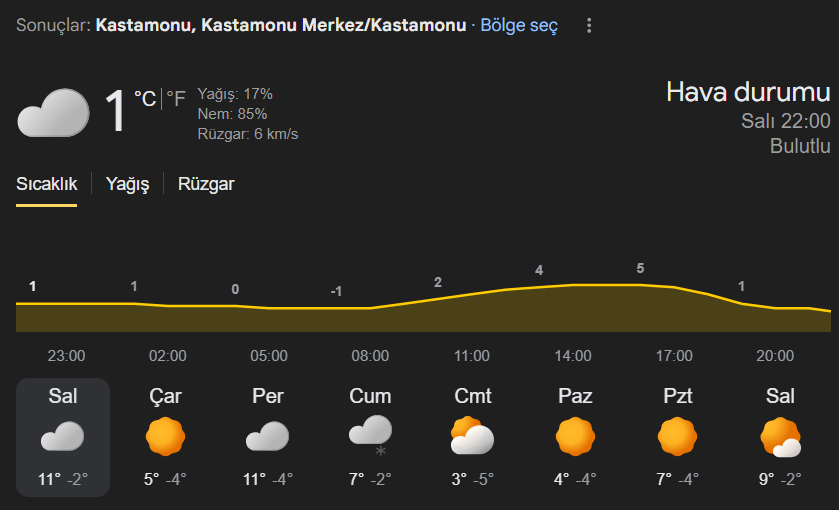Select the last Sal day with 9° high
The width and height of the screenshot is (839, 510).
(780, 437)
